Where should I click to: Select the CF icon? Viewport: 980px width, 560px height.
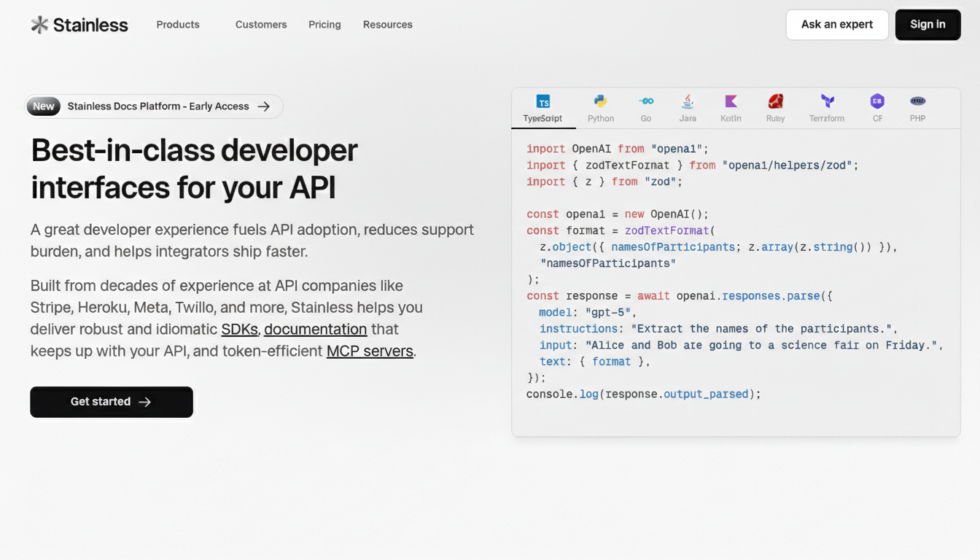(x=877, y=101)
